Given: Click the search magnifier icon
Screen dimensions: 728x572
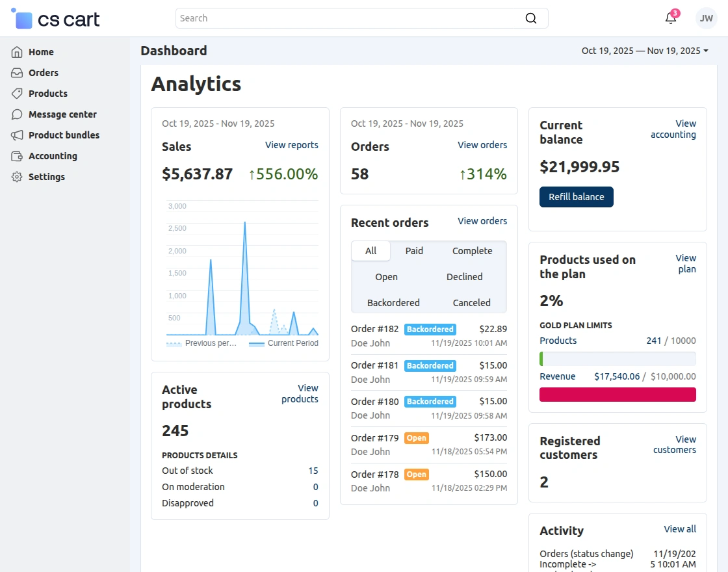Looking at the screenshot, I should pos(531,18).
